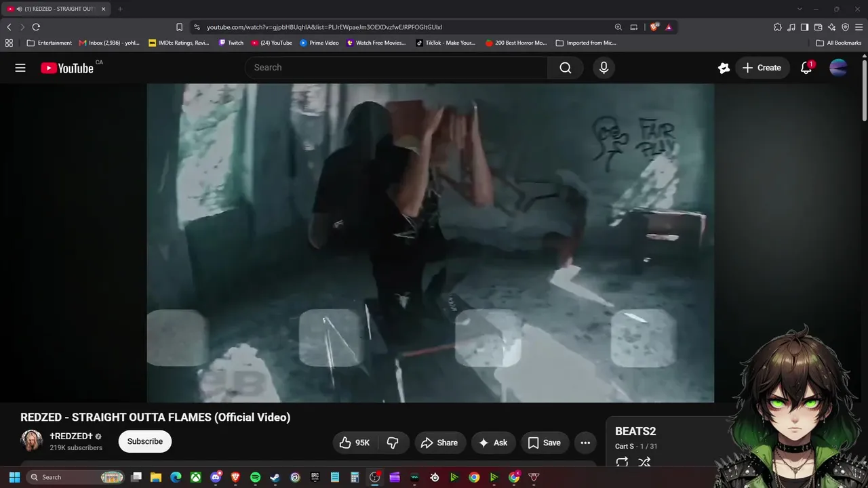Viewport: 868px width, 488px height.
Task: Click the Windows taskbar Search box
Action: click(x=75, y=477)
